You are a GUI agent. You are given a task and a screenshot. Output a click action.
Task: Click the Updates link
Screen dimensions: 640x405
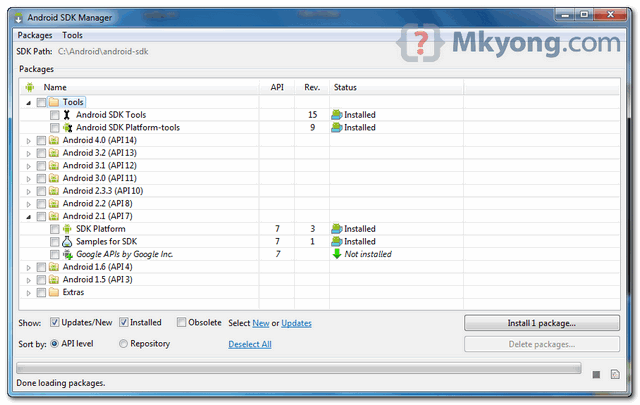(296, 323)
